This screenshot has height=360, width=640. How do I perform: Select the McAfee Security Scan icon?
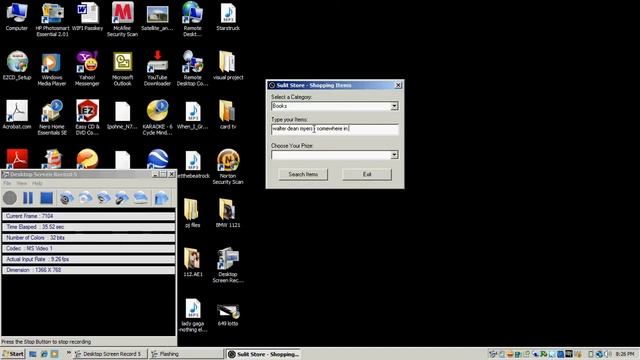point(122,19)
